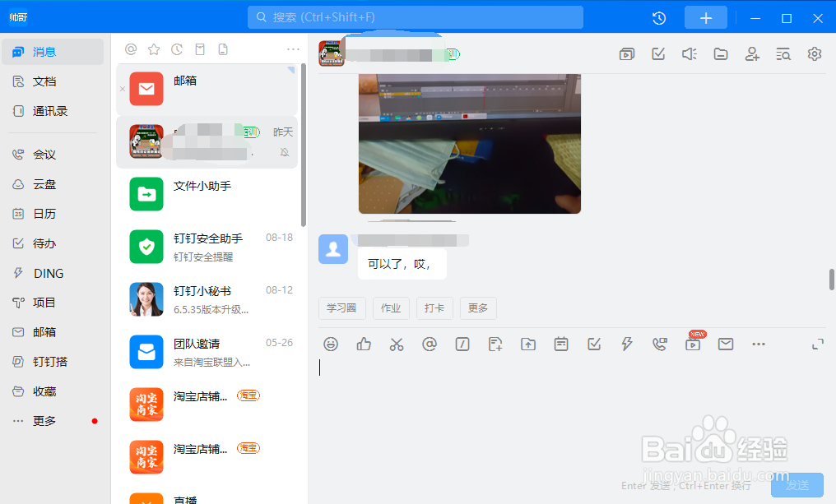Viewport: 836px width, 504px height.
Task: Select the muted group chat from 昨天
Action: 207,142
